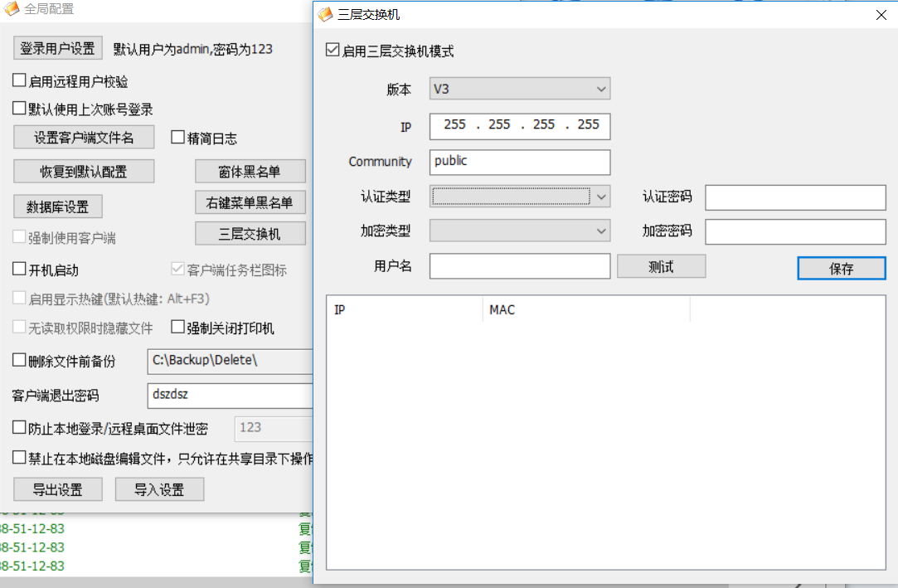898x588 pixels.
Task: Click the 导出设置 button
Action: coord(58,489)
